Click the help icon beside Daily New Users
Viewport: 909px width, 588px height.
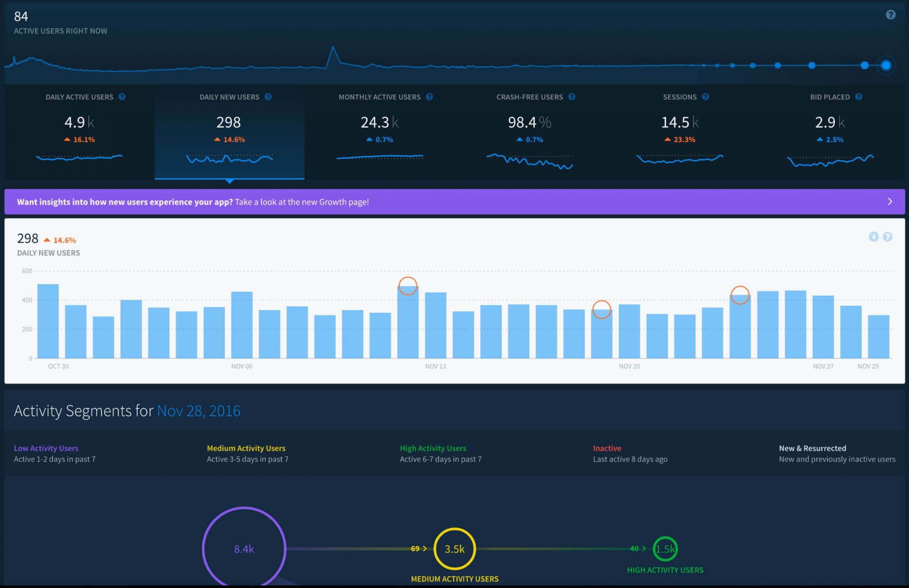point(268,97)
